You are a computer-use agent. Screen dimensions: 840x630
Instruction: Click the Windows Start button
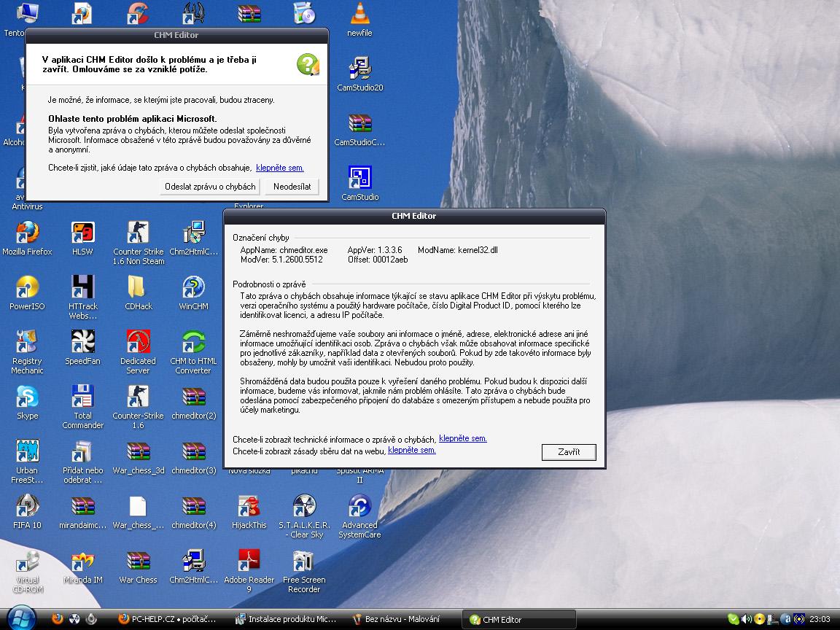pyautogui.click(x=23, y=618)
